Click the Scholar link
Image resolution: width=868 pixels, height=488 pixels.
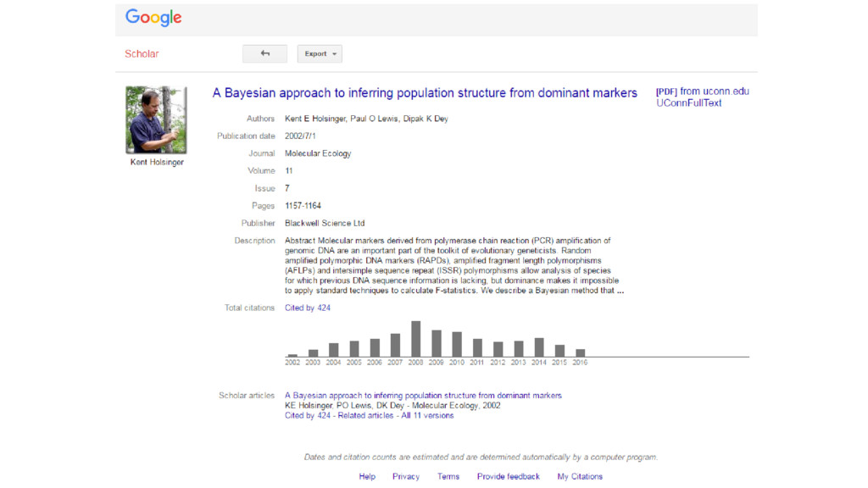pos(142,53)
